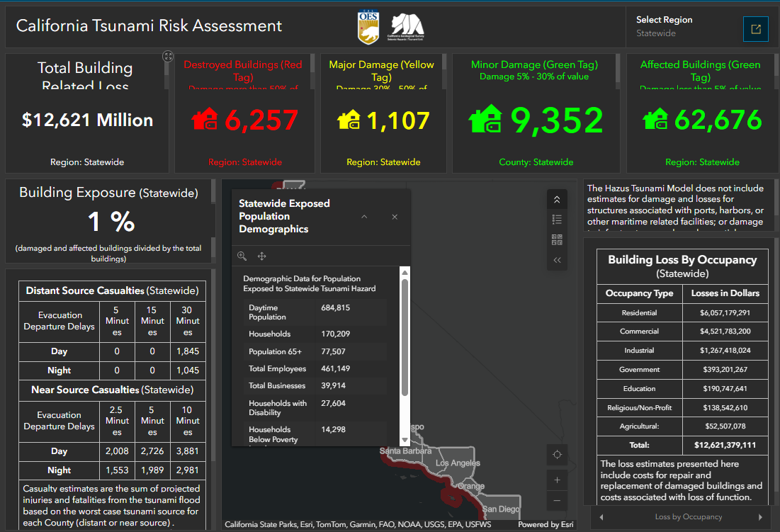This screenshot has height=532, width=780.
Task: Hide map toolbar using double left chevron
Action: (x=557, y=260)
